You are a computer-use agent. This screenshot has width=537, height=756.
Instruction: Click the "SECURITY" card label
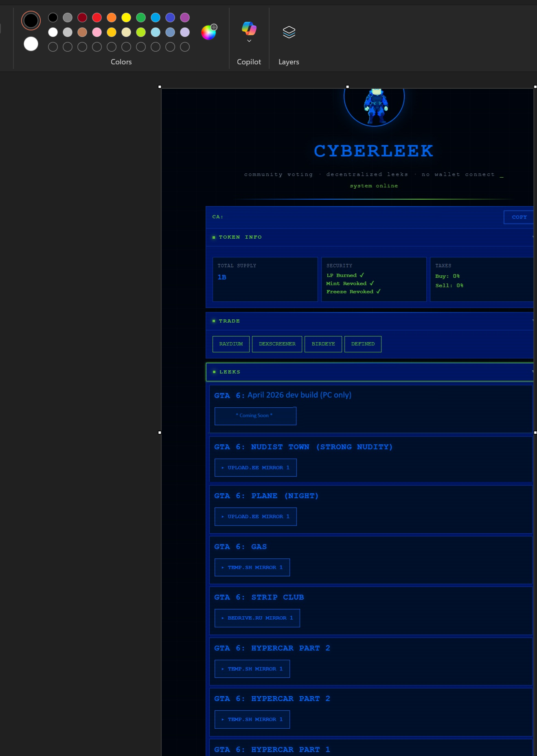point(340,266)
